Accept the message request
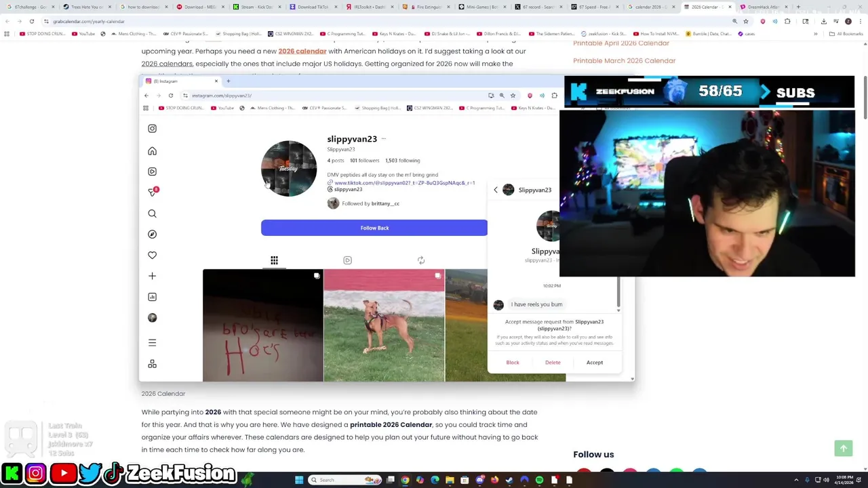This screenshot has width=868, height=488. (x=595, y=363)
